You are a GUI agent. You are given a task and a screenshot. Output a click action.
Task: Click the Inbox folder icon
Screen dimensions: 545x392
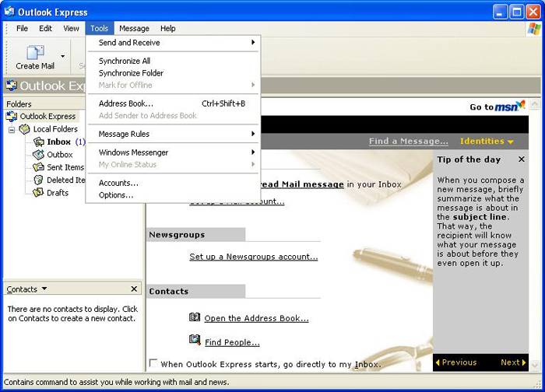tap(38, 142)
